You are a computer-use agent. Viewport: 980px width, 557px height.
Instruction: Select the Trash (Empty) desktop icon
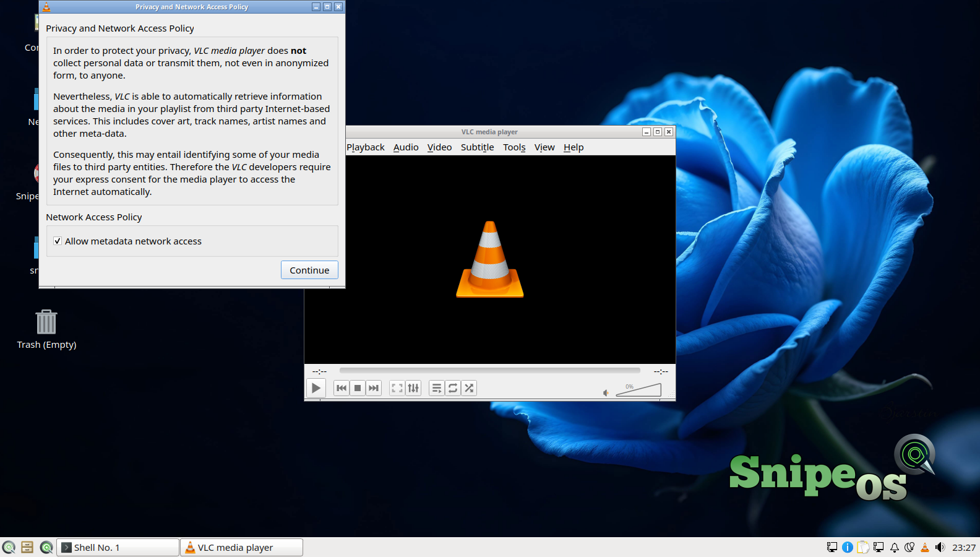[46, 329]
